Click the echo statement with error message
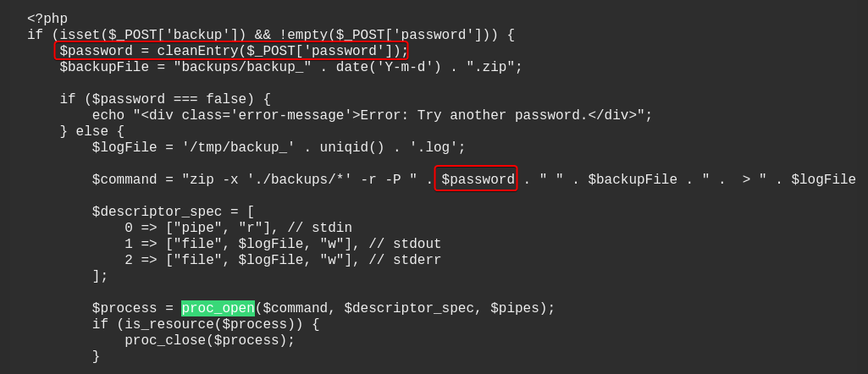This screenshot has width=868, height=374. point(372,115)
